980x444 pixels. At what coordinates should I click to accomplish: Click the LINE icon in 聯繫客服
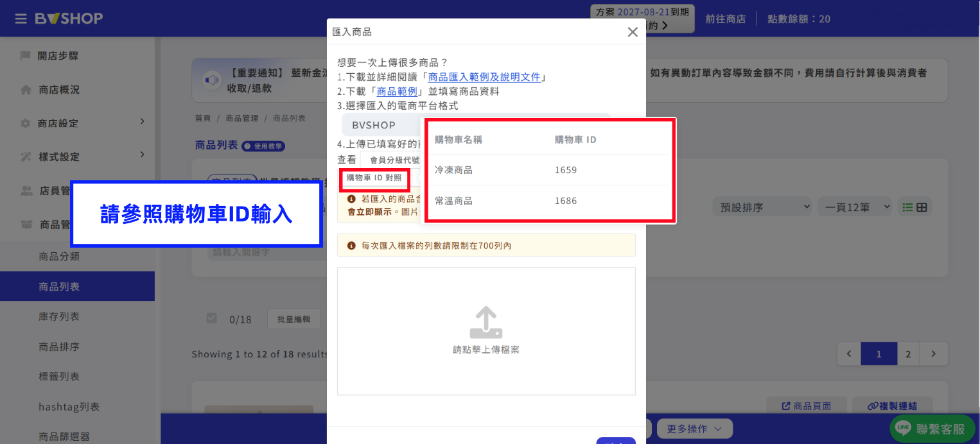click(x=903, y=429)
